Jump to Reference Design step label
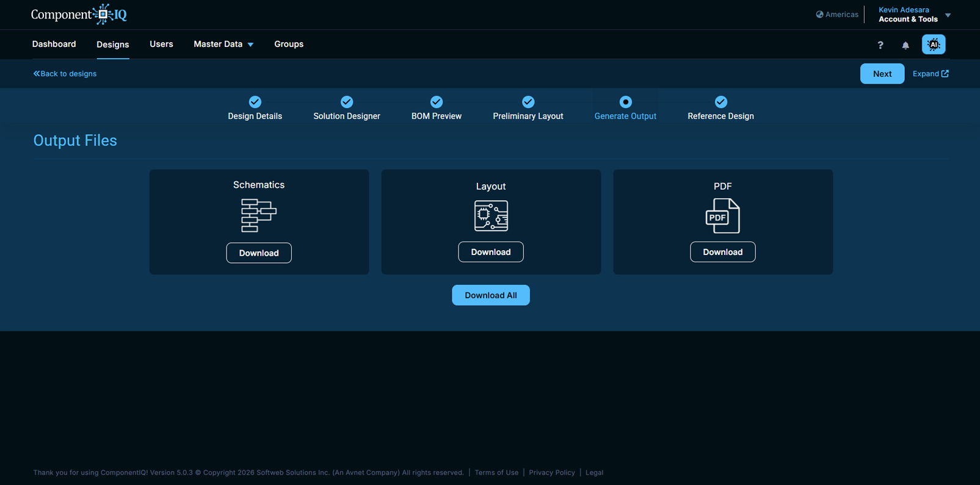The width and height of the screenshot is (980, 485). coord(720,116)
